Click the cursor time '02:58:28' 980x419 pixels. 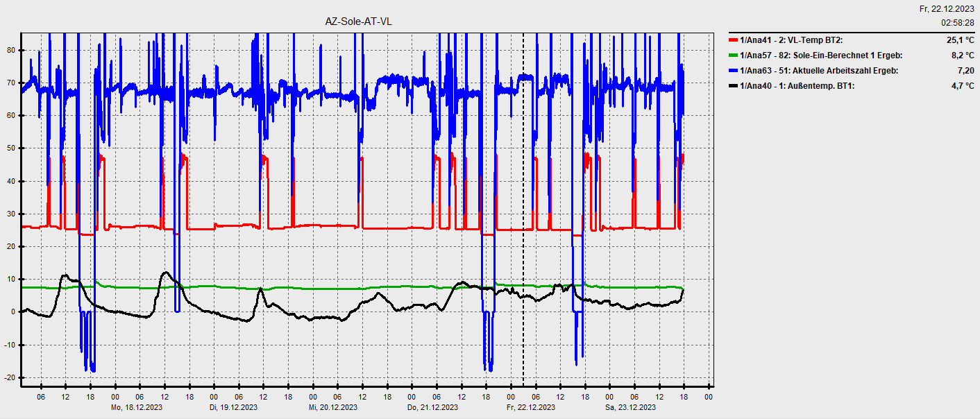point(958,23)
